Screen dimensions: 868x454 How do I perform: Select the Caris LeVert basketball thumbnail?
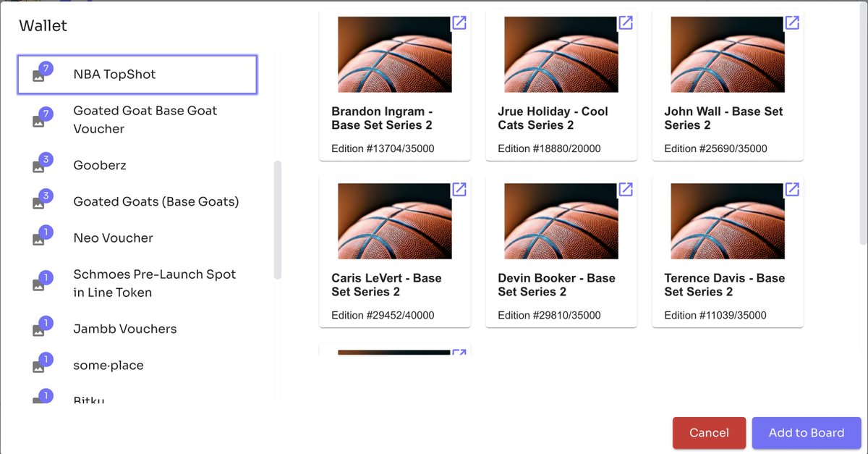coord(395,221)
